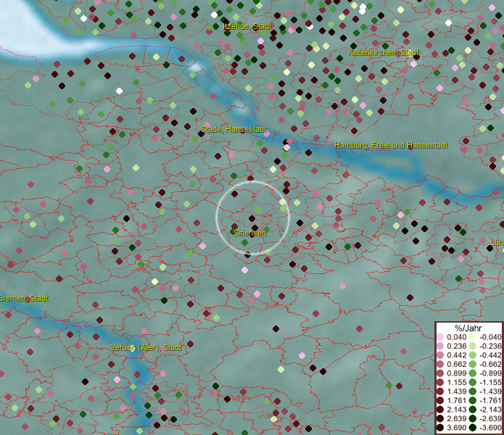The width and height of the screenshot is (504, 435).
Task: Select the darkest swatch for 3.690
Action: (440, 428)
